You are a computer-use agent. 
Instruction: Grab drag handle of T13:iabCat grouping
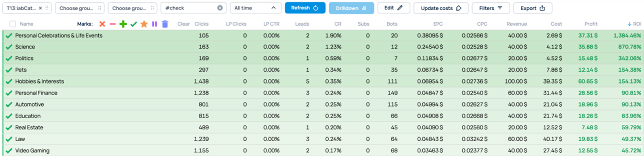[47, 8]
